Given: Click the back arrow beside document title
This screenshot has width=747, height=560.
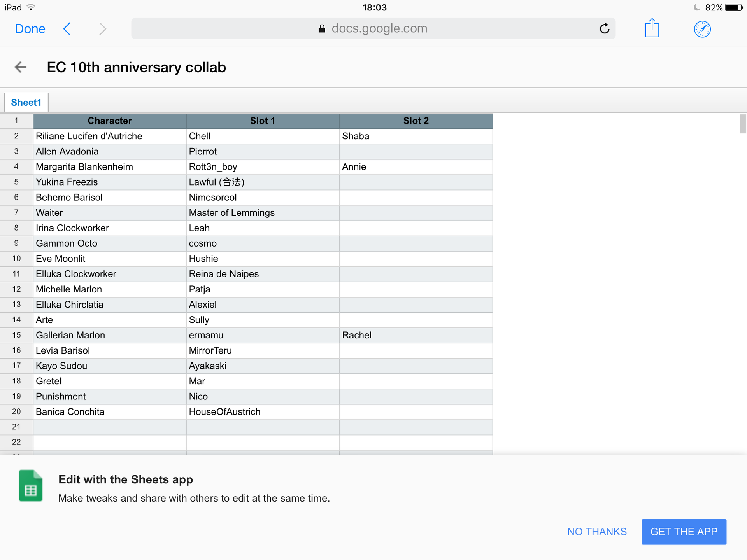Looking at the screenshot, I should [x=21, y=67].
